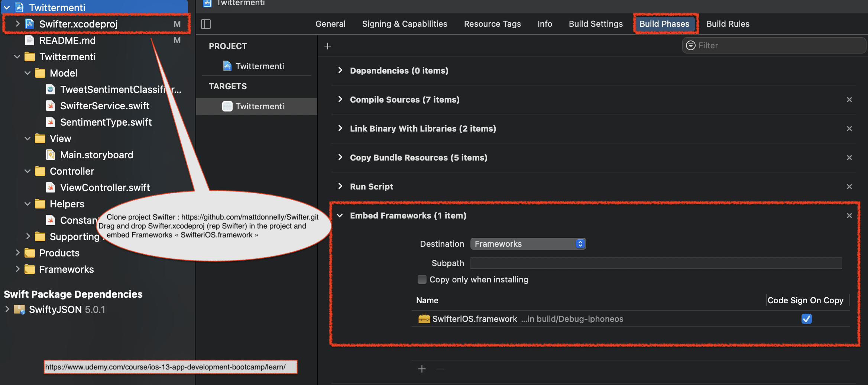Add a framework with the bottom plus button
This screenshot has height=385, width=868.
[422, 369]
